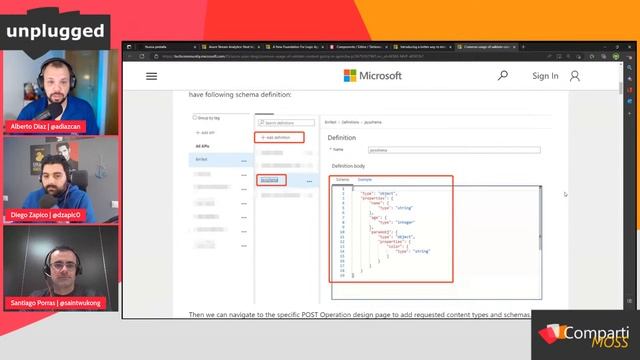
Task: Click the Add definition button
Action: 279,138
